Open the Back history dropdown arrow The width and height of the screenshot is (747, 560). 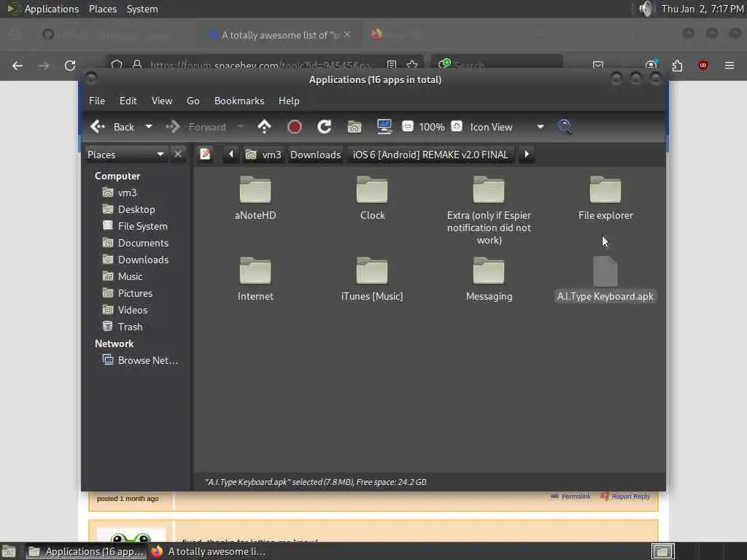click(149, 127)
